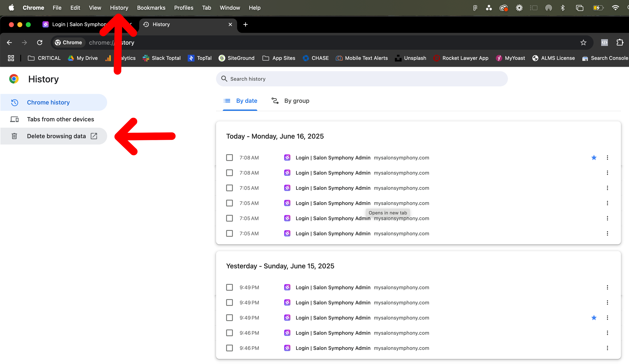Bookmark this page with the star icon
This screenshot has width=629, height=364.
(583, 43)
